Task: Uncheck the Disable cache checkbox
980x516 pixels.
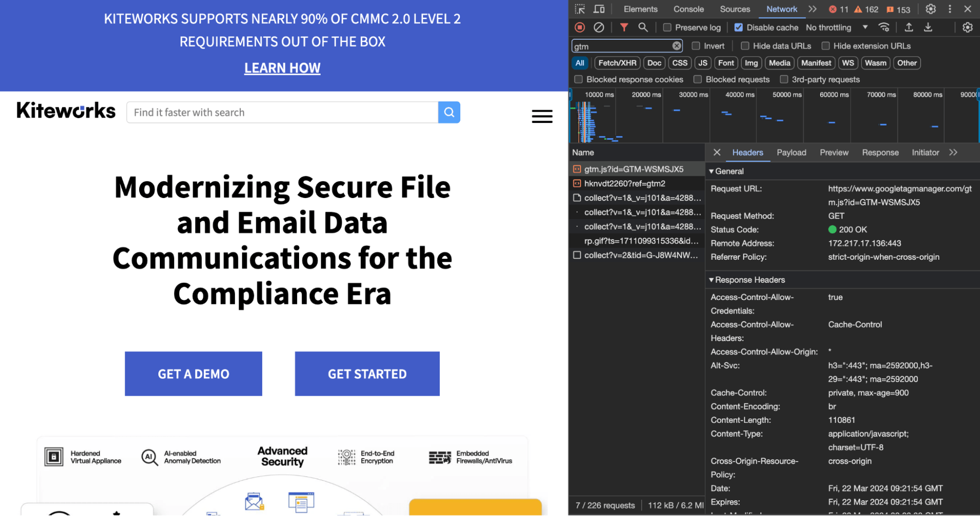Action: [738, 27]
